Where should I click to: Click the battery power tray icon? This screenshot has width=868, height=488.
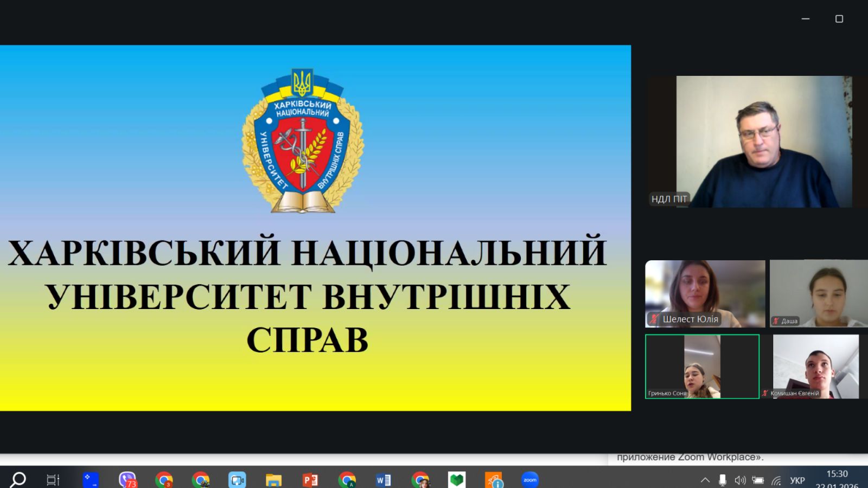[758, 480]
